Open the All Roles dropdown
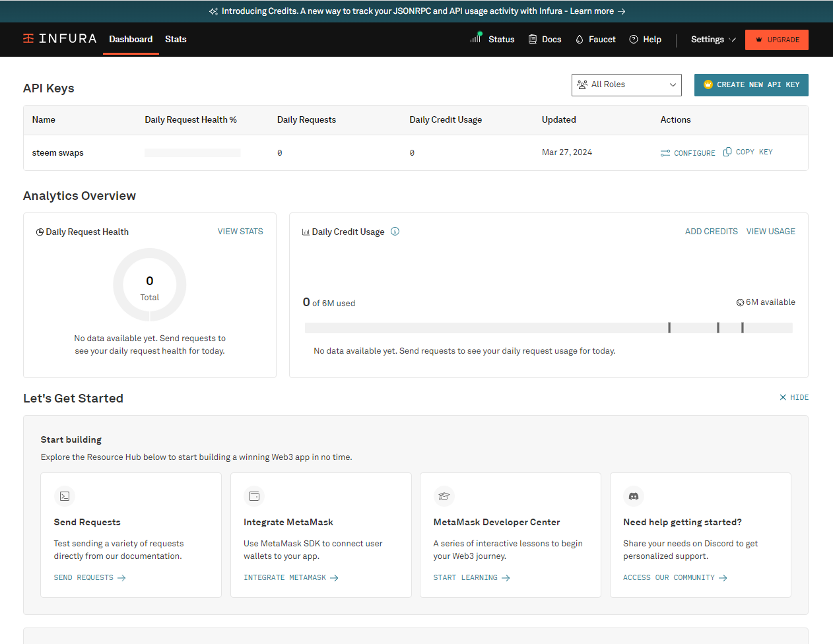Image resolution: width=833 pixels, height=644 pixels. (626, 84)
